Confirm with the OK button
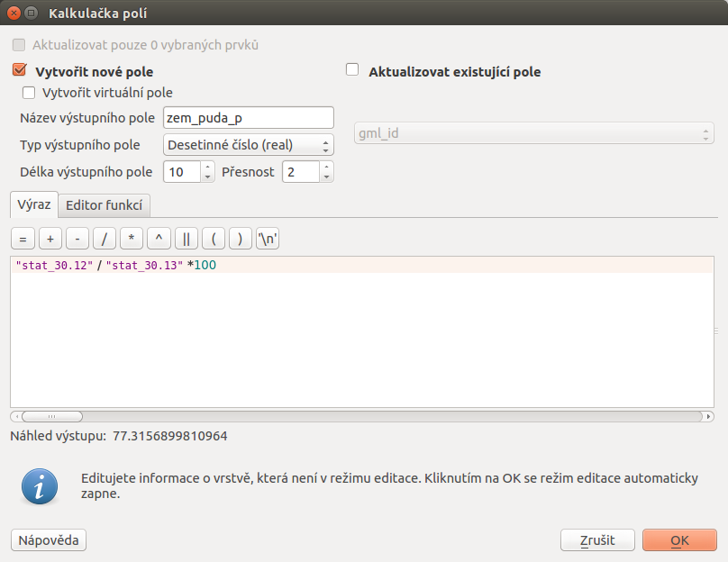The image size is (728, 562). tap(679, 540)
